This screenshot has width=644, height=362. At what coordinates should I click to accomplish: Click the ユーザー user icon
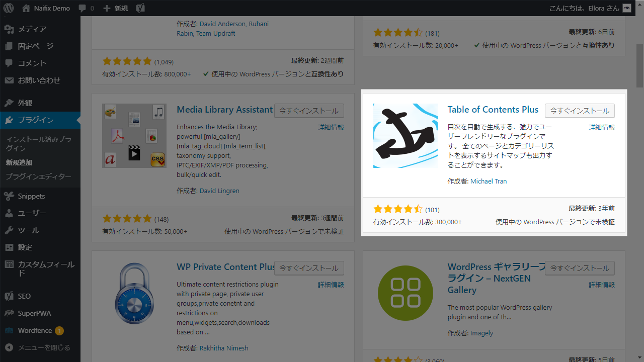pyautogui.click(x=9, y=213)
